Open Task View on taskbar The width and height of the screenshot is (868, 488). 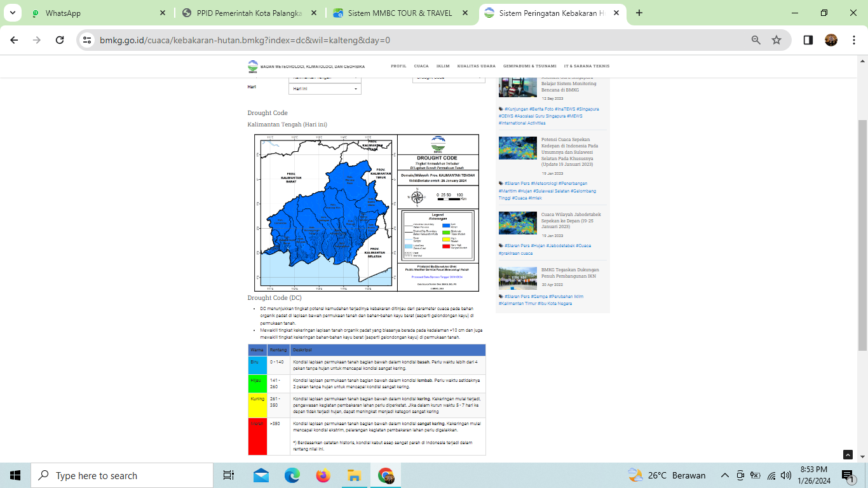click(229, 475)
